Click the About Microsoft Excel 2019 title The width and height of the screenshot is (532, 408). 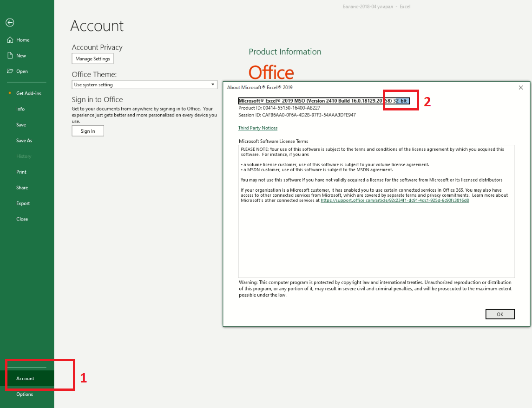(260, 87)
